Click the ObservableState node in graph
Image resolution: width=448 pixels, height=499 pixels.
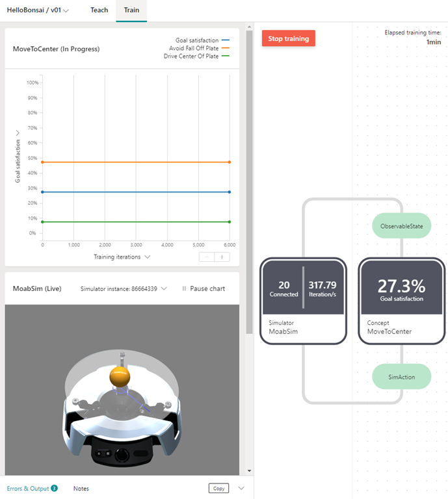(401, 226)
